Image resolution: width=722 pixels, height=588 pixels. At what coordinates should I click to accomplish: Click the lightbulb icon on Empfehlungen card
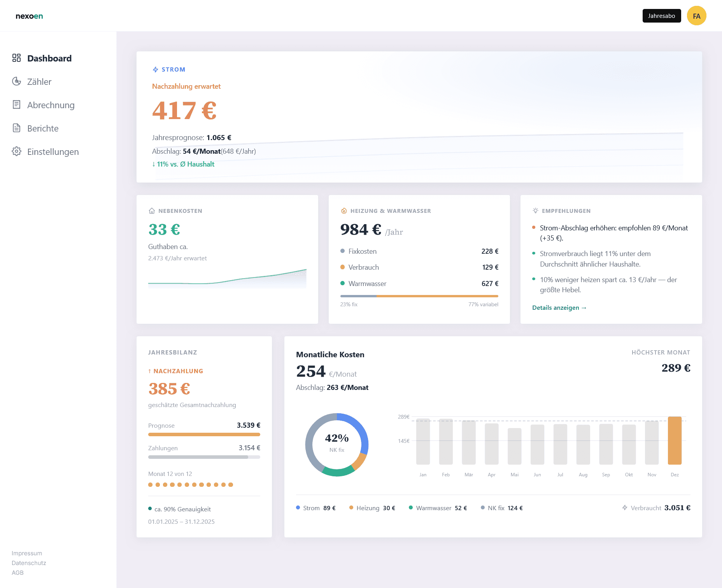[535, 211]
